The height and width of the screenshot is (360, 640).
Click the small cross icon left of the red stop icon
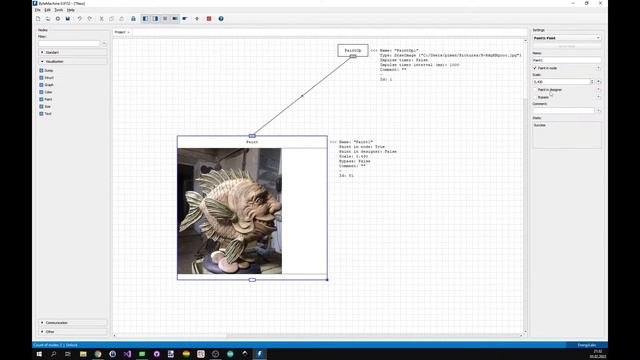tap(197, 19)
